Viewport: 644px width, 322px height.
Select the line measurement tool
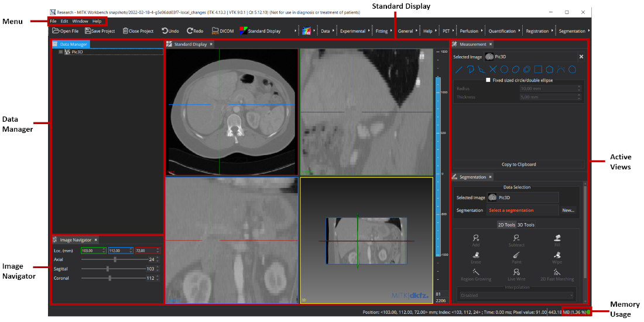click(x=460, y=70)
